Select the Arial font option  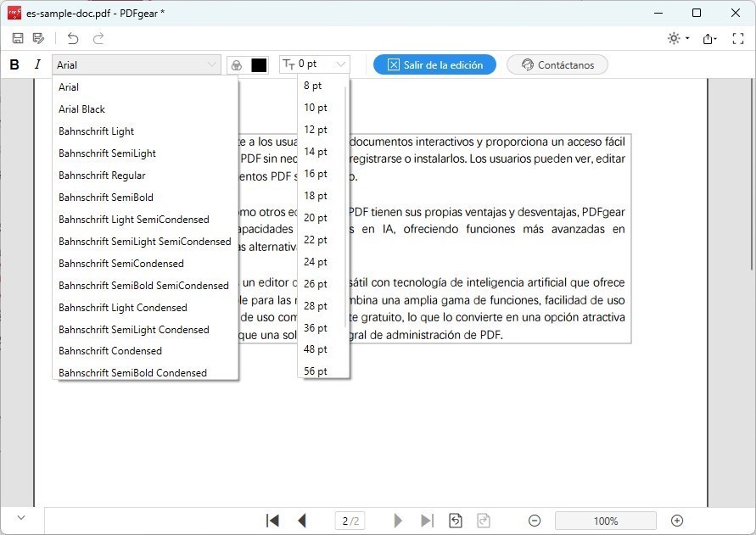coord(145,87)
